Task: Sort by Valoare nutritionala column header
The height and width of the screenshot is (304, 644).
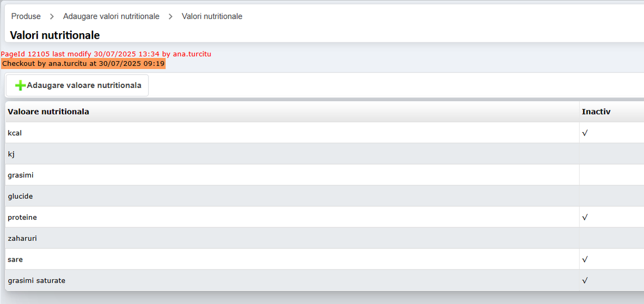Action: pos(48,112)
